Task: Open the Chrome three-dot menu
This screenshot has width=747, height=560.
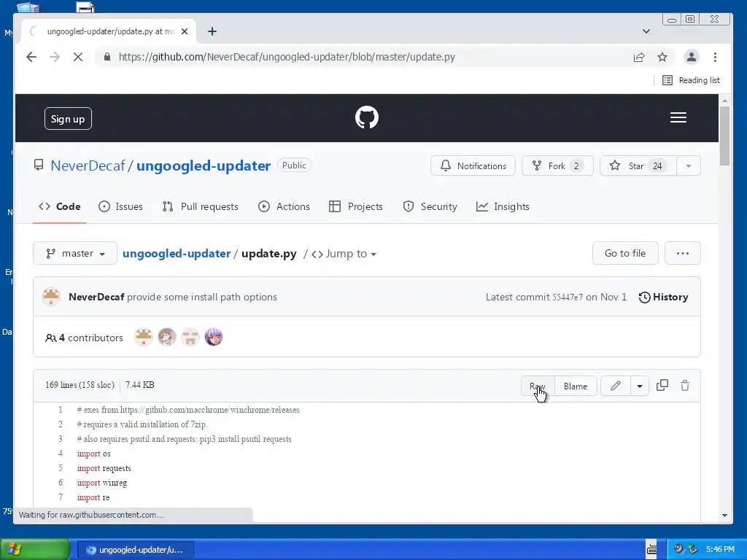Action: click(x=715, y=57)
